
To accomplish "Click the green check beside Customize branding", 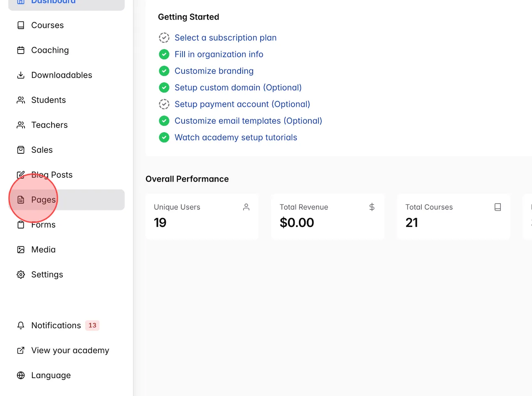I will [x=164, y=71].
